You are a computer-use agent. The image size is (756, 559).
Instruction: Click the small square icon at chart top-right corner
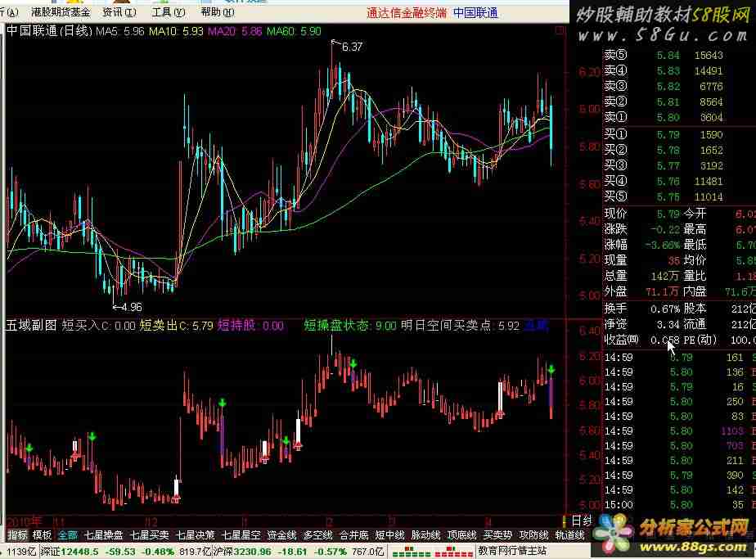pos(560,30)
